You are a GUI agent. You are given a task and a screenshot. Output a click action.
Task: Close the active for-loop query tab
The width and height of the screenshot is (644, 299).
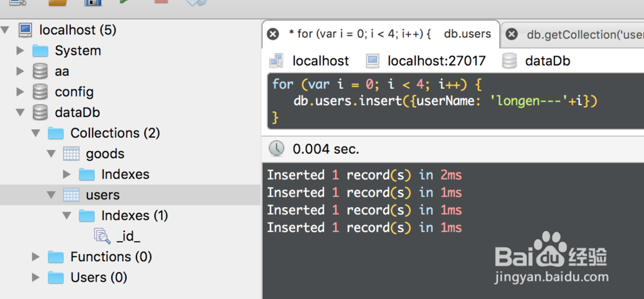coord(273,34)
